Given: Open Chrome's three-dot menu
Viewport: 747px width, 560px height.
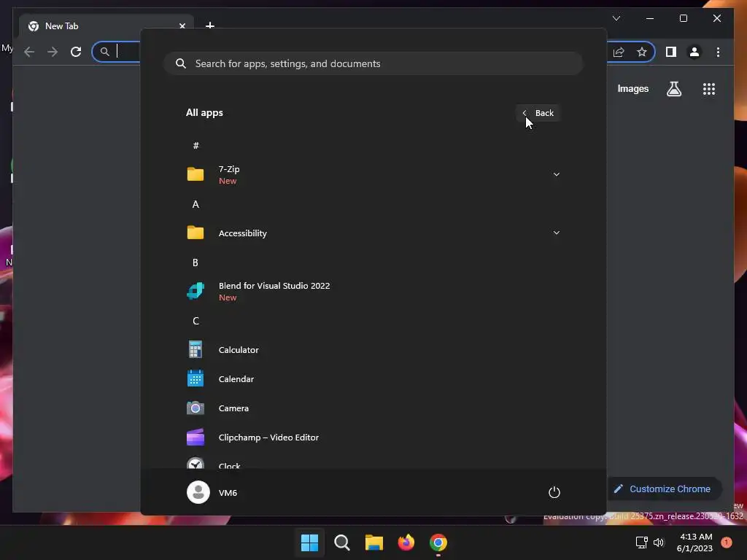Looking at the screenshot, I should 718,52.
